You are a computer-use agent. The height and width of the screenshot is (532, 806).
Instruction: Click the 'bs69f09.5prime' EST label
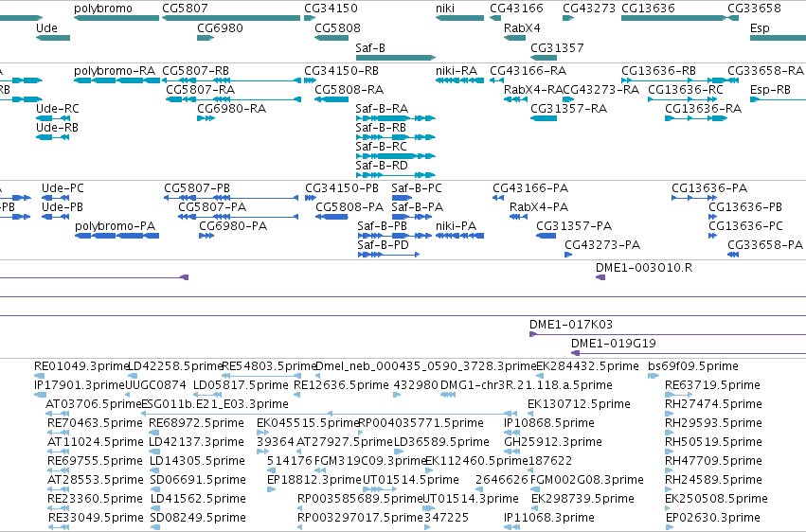coord(693,366)
